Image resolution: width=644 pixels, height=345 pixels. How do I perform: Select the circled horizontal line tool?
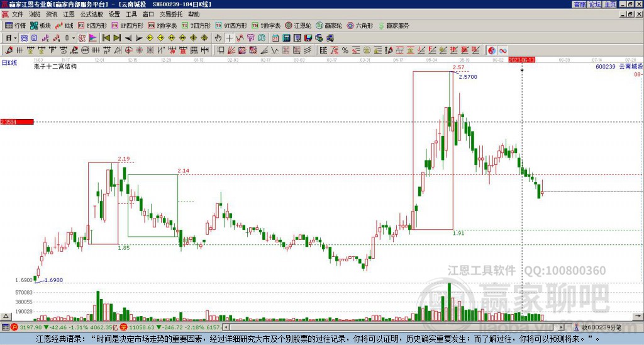(x=85, y=50)
